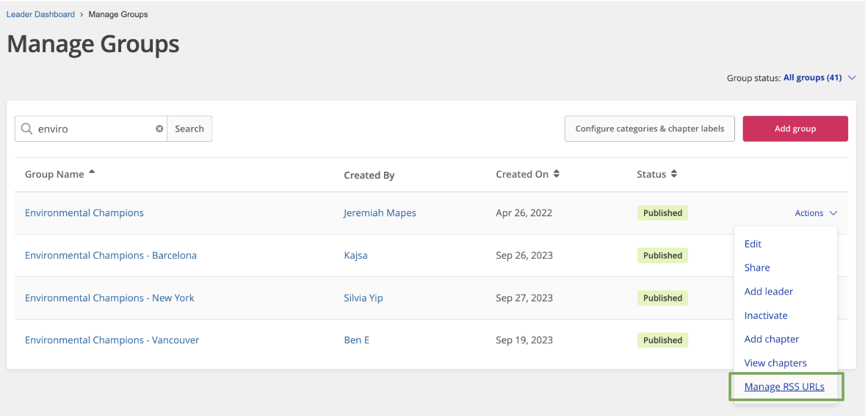
Task: Open Environmental Champions - Vancouver group link
Action: coord(112,340)
